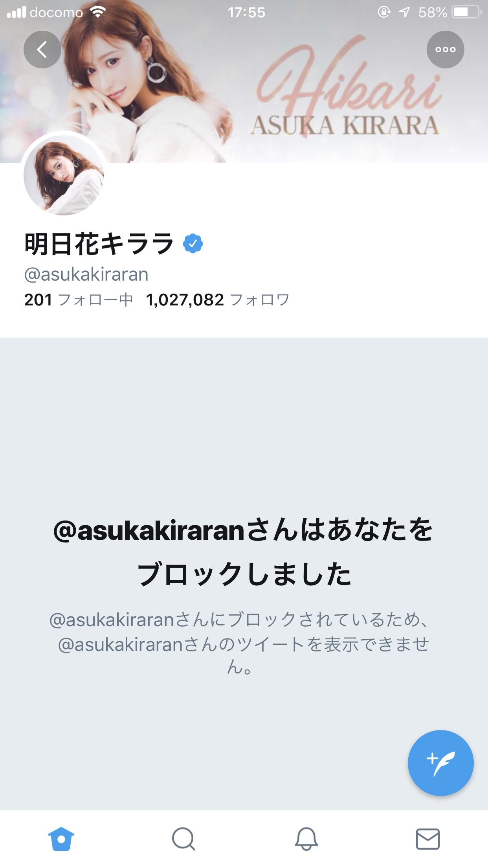Viewport: 488px width, 868px height.
Task: Tap the 明日花キララ display name
Action: 99,244
